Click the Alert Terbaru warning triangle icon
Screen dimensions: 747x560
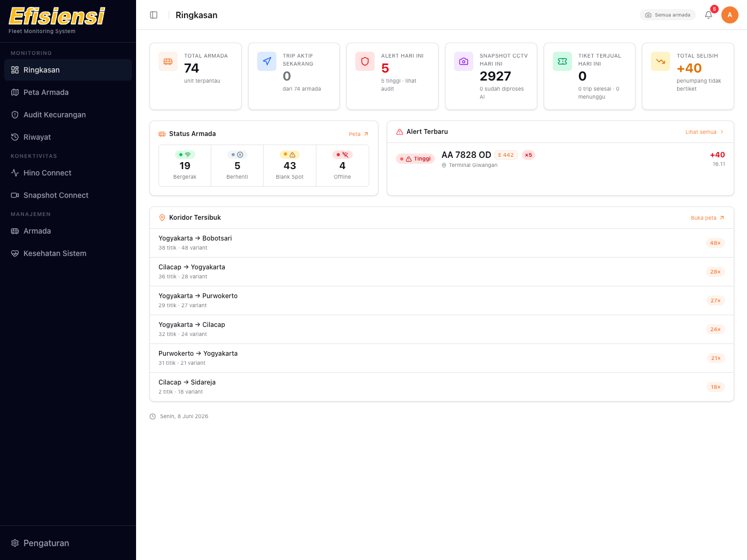click(400, 132)
